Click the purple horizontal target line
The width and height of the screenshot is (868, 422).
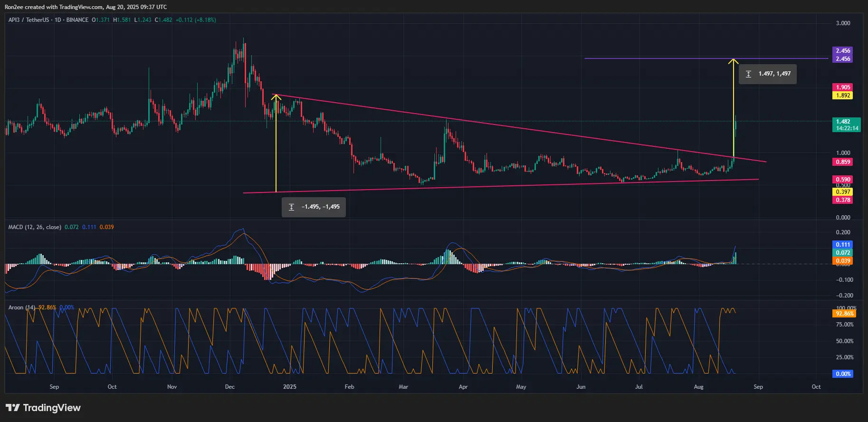(706, 58)
